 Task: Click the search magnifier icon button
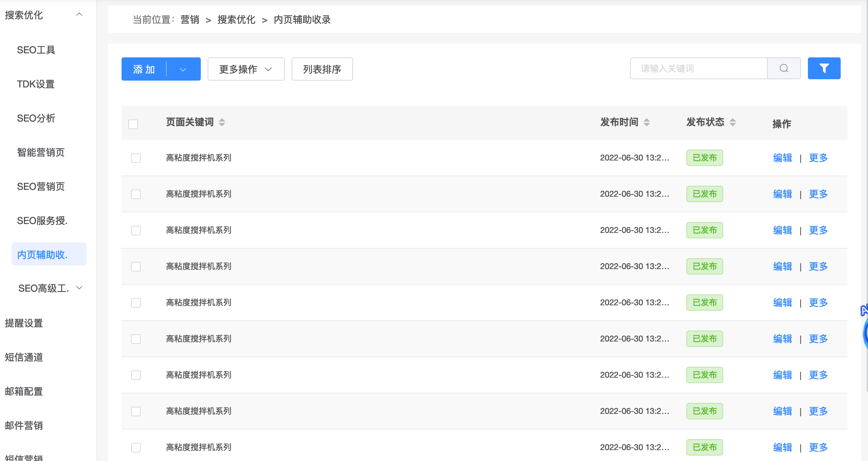click(x=784, y=69)
